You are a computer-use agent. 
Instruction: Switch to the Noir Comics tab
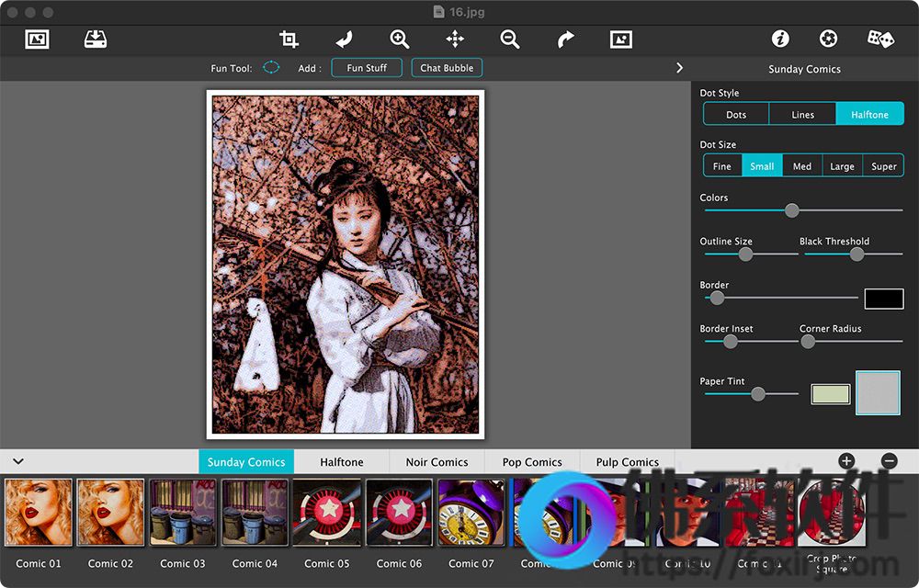pyautogui.click(x=437, y=461)
